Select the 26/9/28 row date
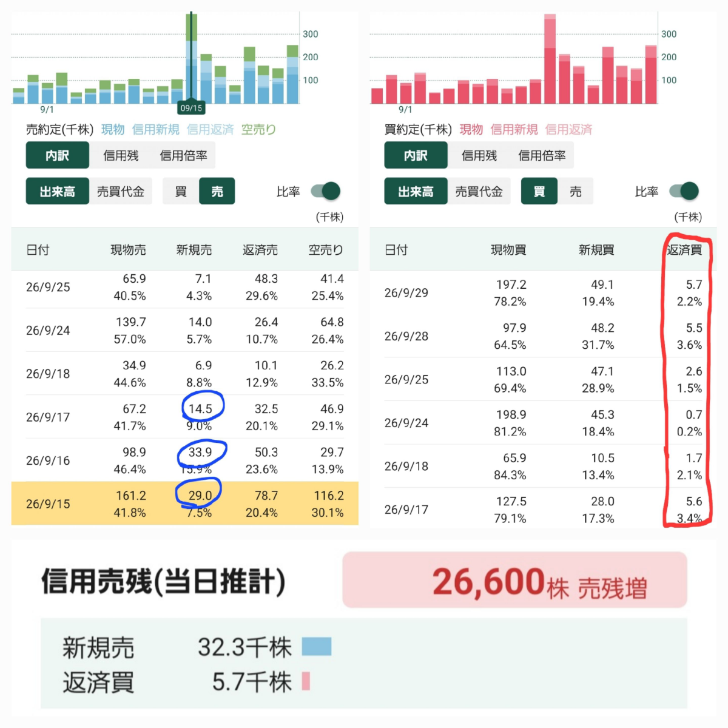728x728 pixels. coord(406,336)
